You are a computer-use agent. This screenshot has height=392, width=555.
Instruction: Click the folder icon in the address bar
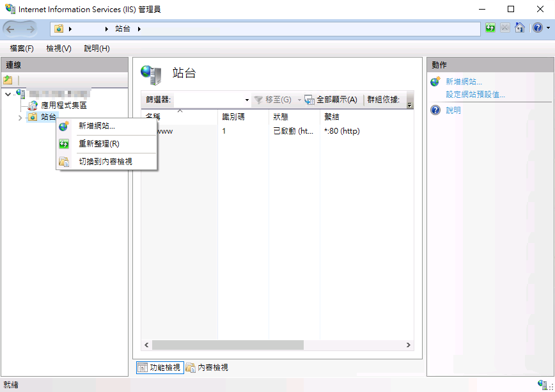click(x=59, y=29)
